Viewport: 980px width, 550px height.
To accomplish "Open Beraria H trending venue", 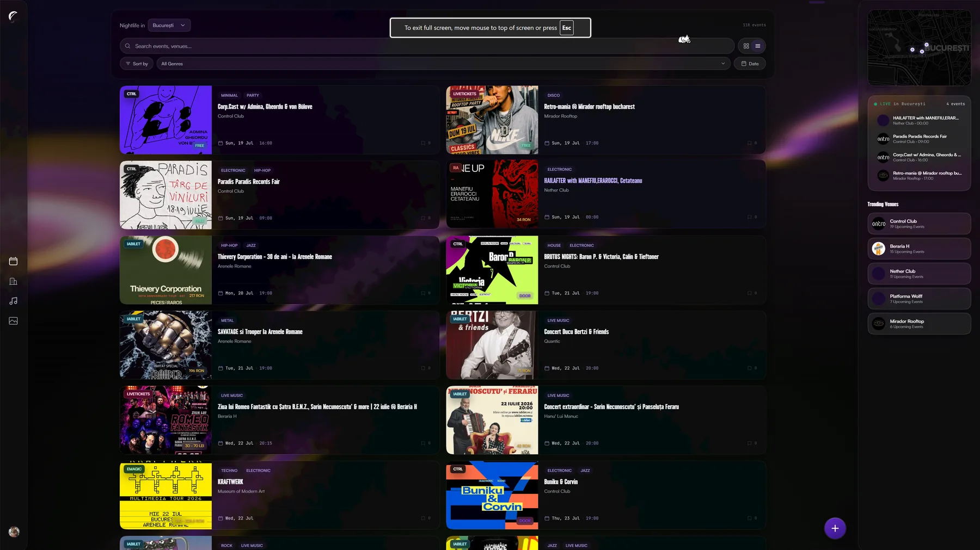I will tap(919, 249).
